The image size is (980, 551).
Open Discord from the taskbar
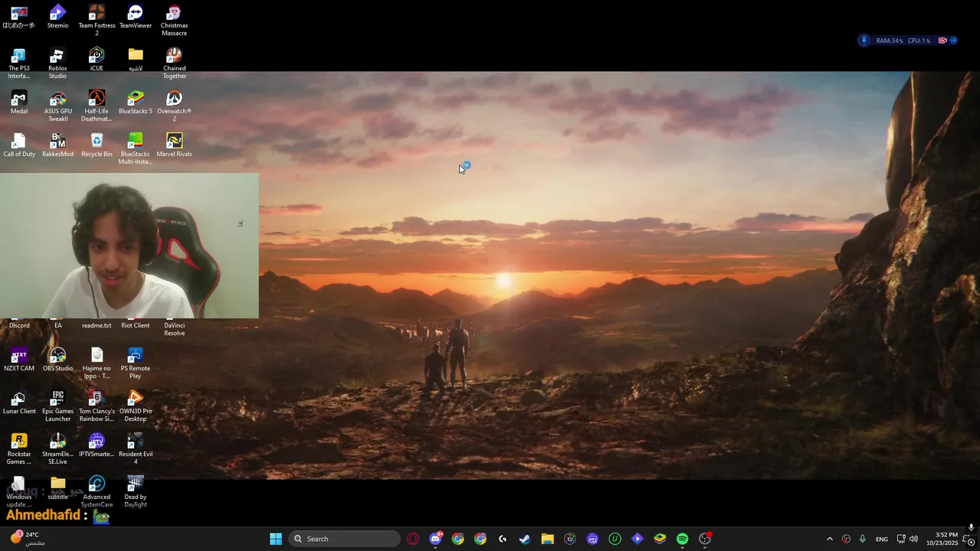(436, 539)
